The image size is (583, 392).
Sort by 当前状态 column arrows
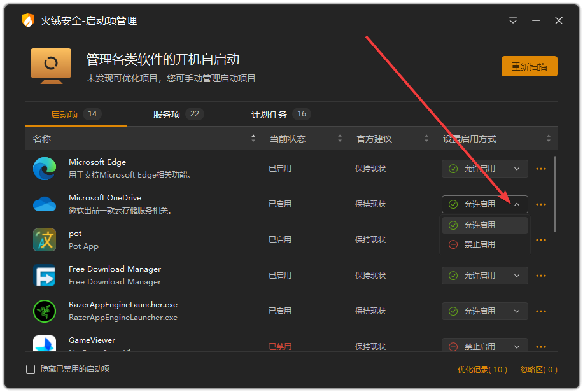pyautogui.click(x=339, y=138)
